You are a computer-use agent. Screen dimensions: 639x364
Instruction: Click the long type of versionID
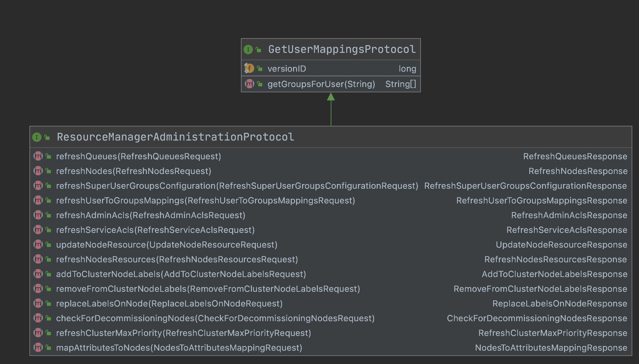(x=407, y=69)
